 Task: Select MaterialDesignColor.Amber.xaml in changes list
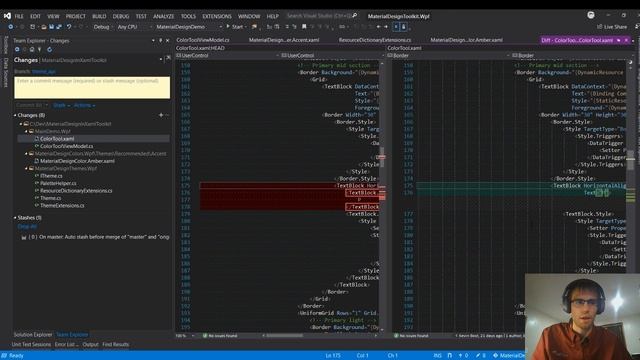77,161
